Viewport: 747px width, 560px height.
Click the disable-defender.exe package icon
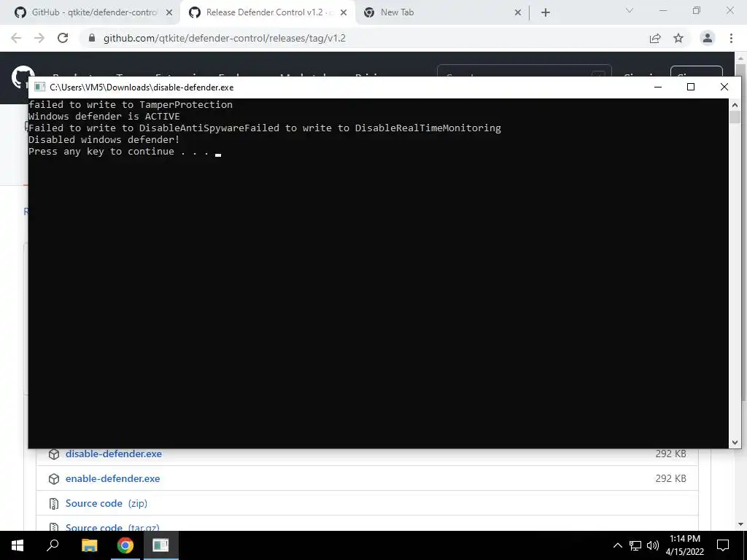(x=54, y=454)
